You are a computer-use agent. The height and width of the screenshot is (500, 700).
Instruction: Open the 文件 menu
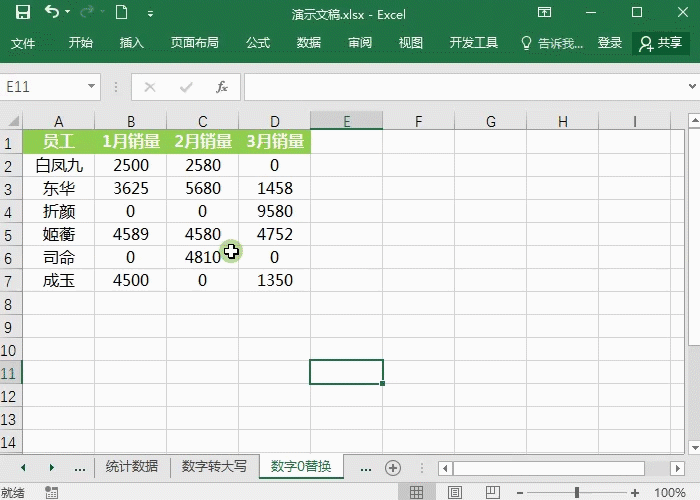23,43
